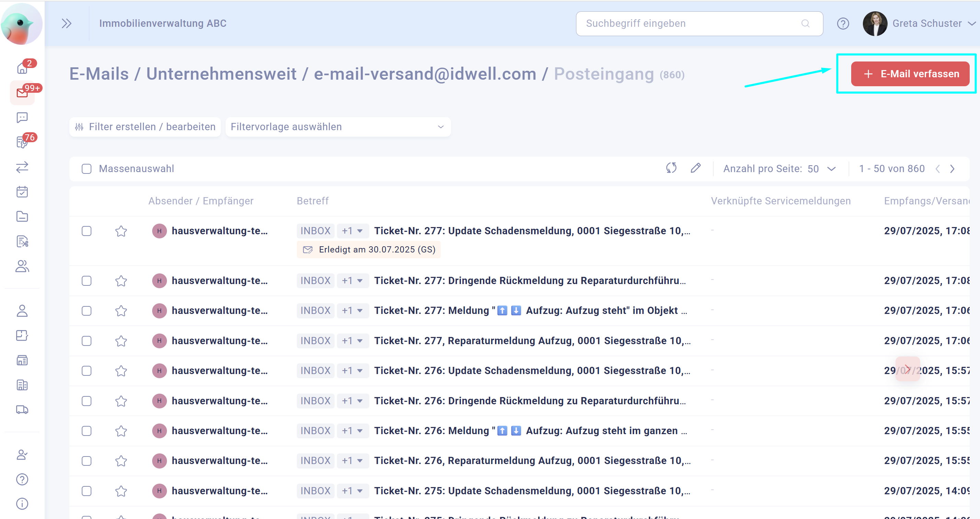The height and width of the screenshot is (519, 980).
Task: Check the Ticket-Nr. 277 Reparaturmeldung Aufzug row
Action: coord(86,341)
